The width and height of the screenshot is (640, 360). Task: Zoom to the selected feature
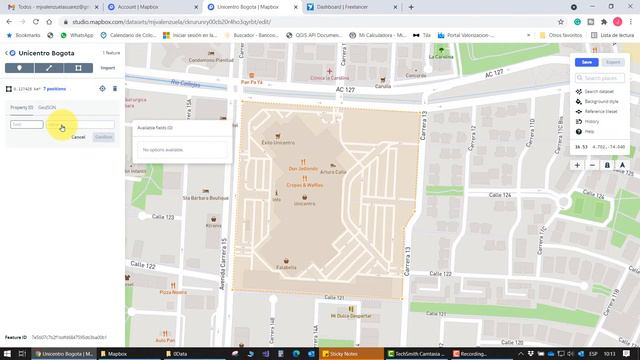(x=102, y=89)
